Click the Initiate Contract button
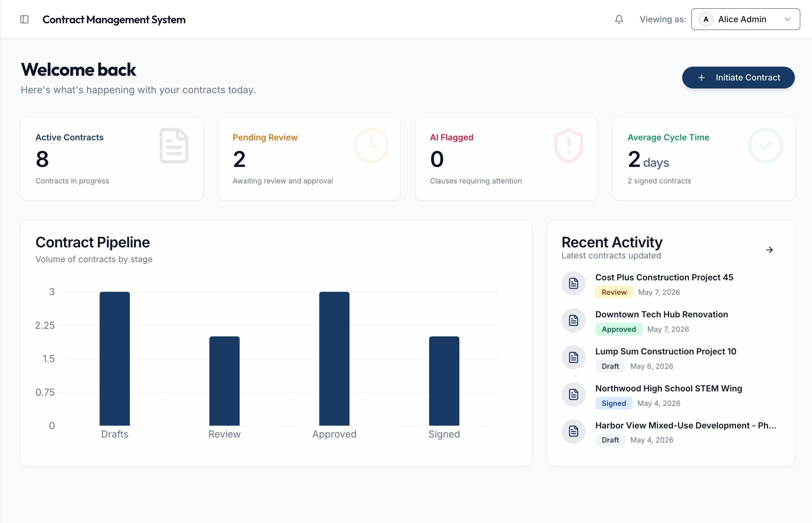 click(738, 77)
